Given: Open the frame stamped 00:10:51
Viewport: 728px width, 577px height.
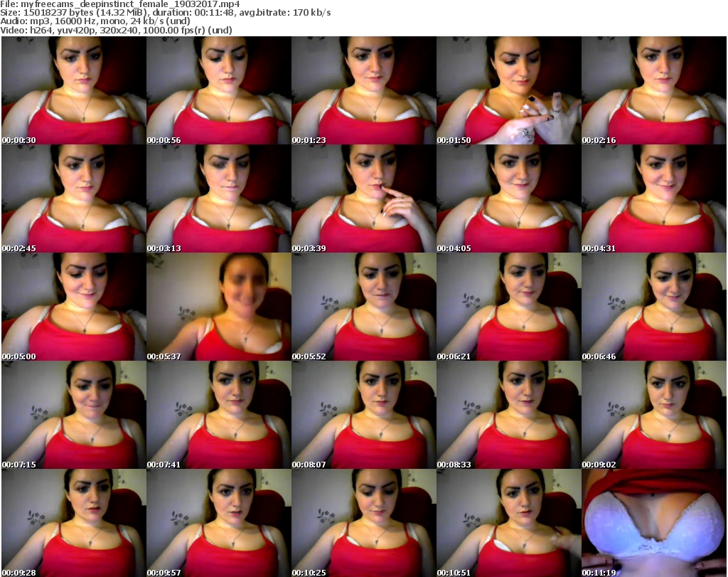Looking at the screenshot, I should coord(508,523).
